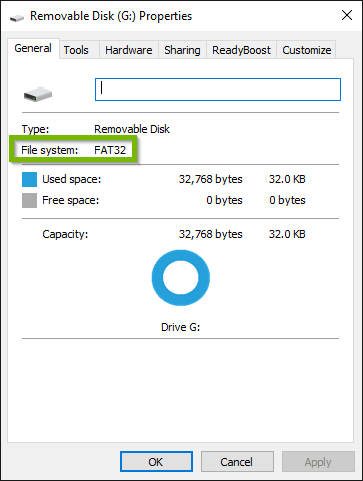Click the title bar removable disk icon
This screenshot has width=363, height=481.
point(17,18)
